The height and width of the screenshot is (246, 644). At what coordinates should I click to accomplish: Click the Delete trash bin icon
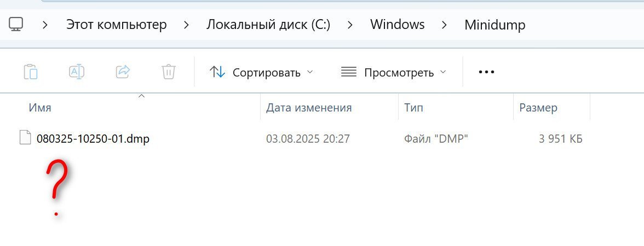(168, 72)
